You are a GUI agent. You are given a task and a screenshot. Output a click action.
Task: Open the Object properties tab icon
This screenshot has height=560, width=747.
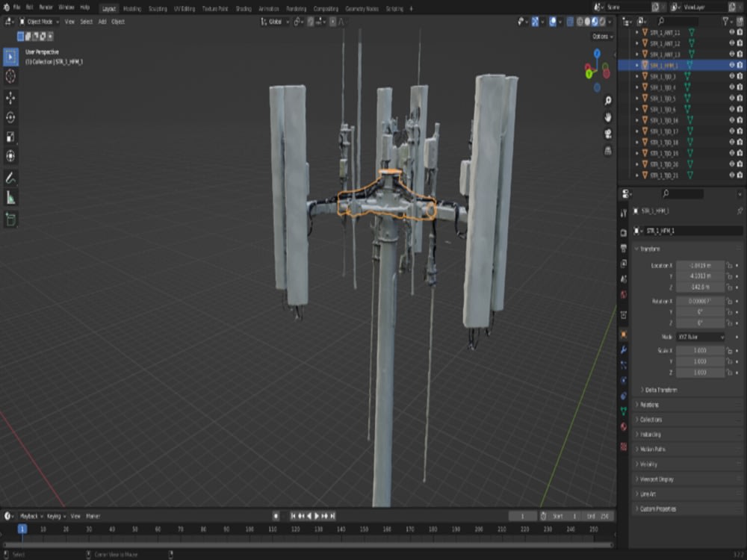coord(624,335)
